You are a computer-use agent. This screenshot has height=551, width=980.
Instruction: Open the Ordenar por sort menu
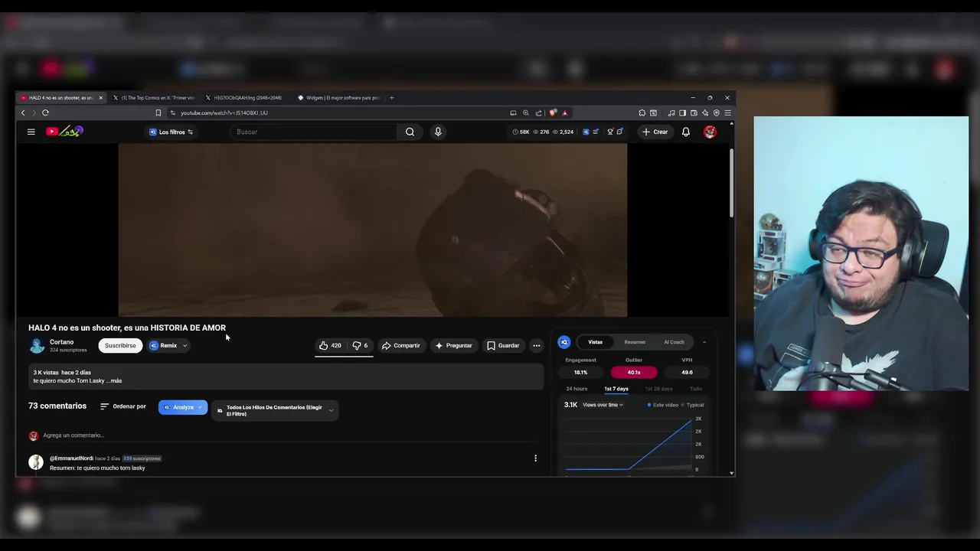pyautogui.click(x=123, y=406)
